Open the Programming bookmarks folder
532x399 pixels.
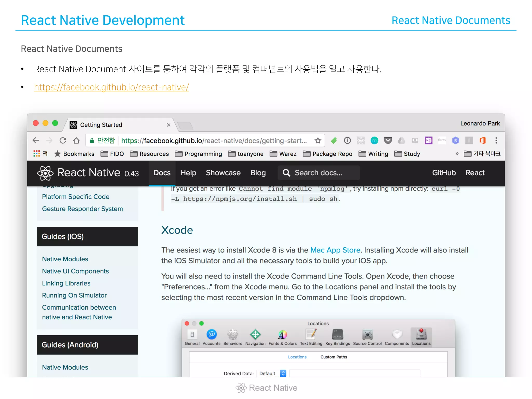coord(198,154)
